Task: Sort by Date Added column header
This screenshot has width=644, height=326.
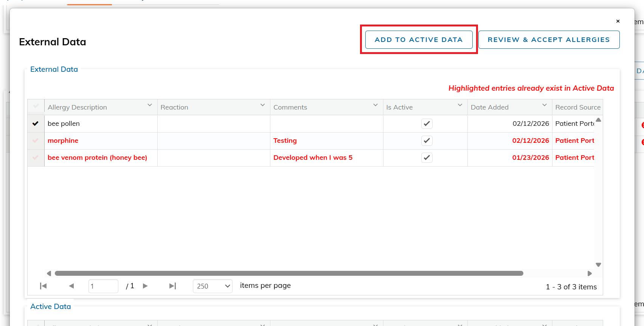Action: coord(489,107)
